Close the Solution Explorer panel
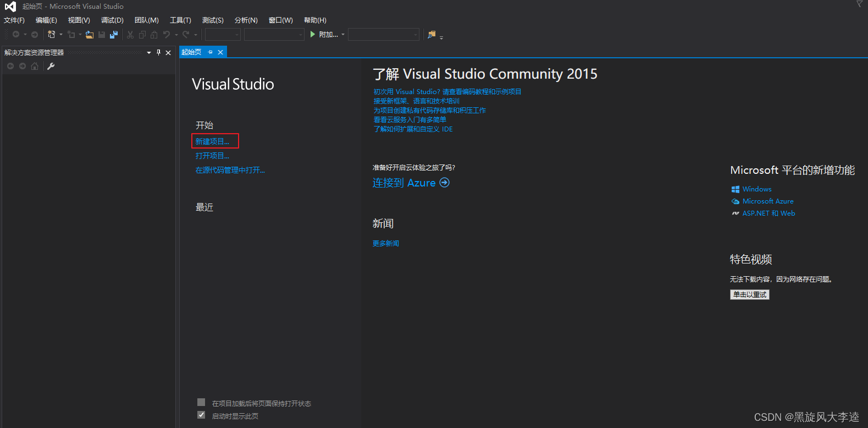The image size is (868, 428). coord(168,53)
